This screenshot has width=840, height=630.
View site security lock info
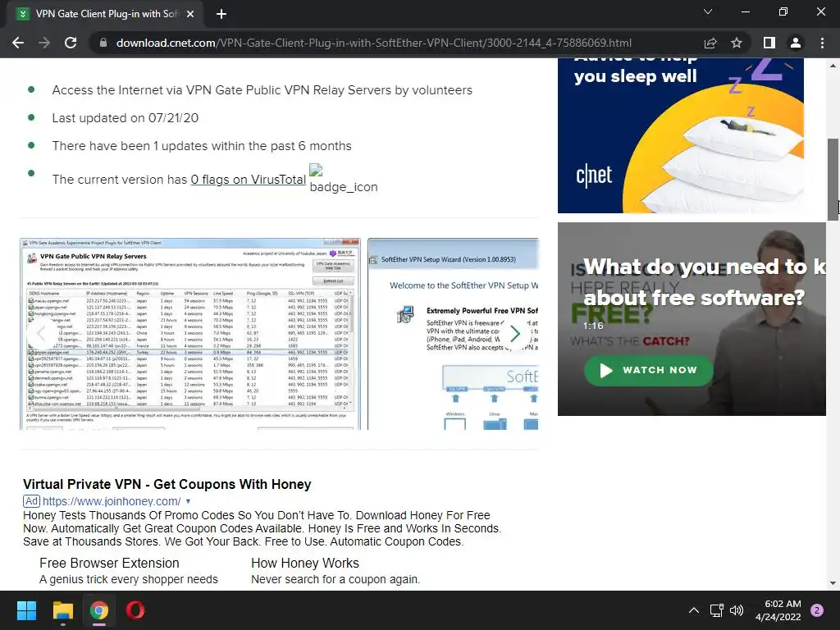click(x=103, y=43)
